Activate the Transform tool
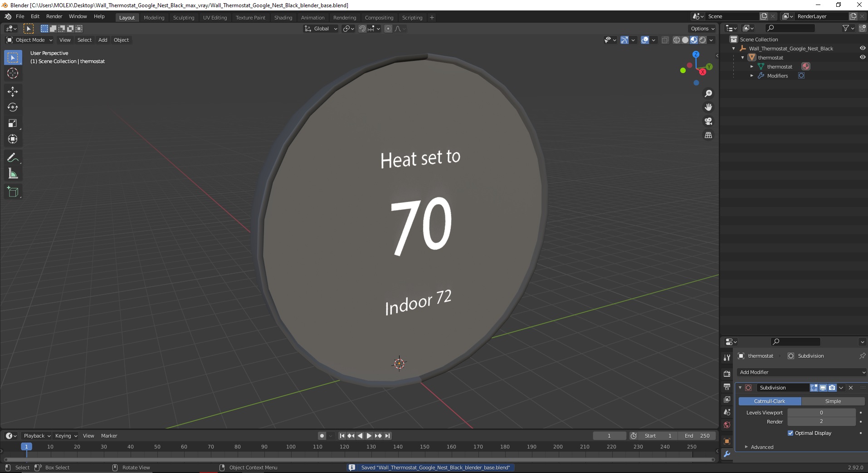Viewport: 868px width, 473px height. (13, 139)
